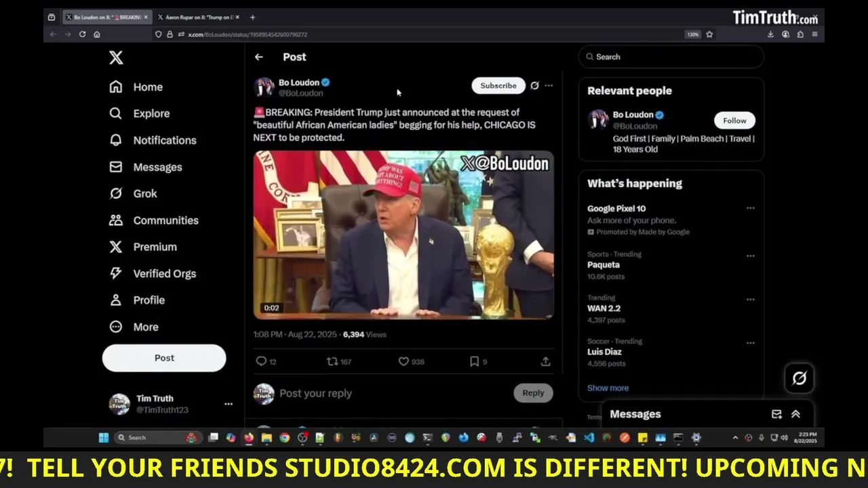Click the @BoLoudon handle on the post
868x488 pixels.
coord(301,94)
